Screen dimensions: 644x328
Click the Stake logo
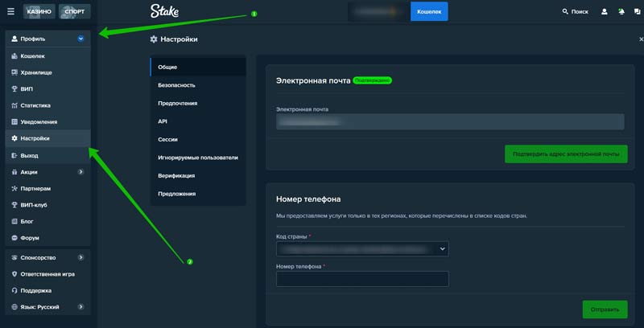[167, 11]
